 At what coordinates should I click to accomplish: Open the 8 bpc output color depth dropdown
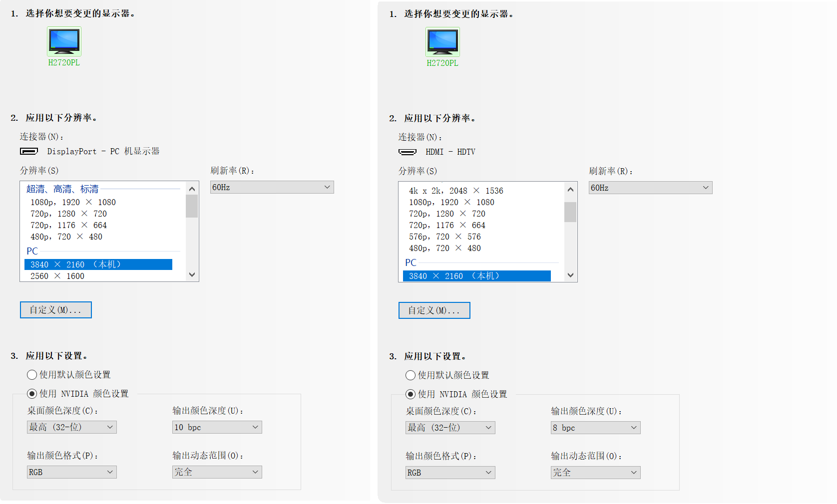tap(595, 428)
